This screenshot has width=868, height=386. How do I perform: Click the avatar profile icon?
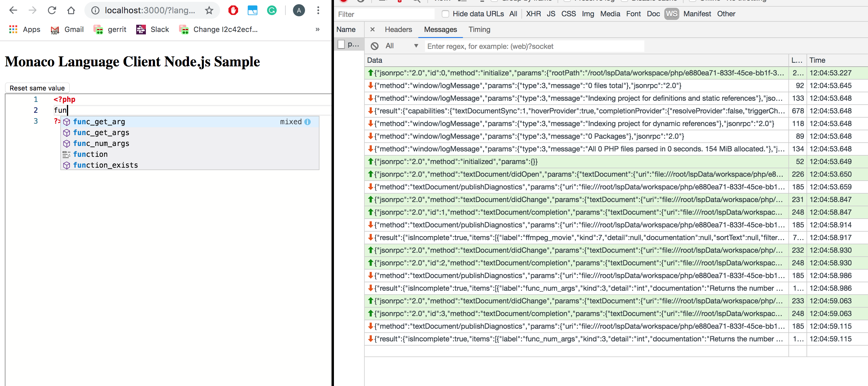299,10
